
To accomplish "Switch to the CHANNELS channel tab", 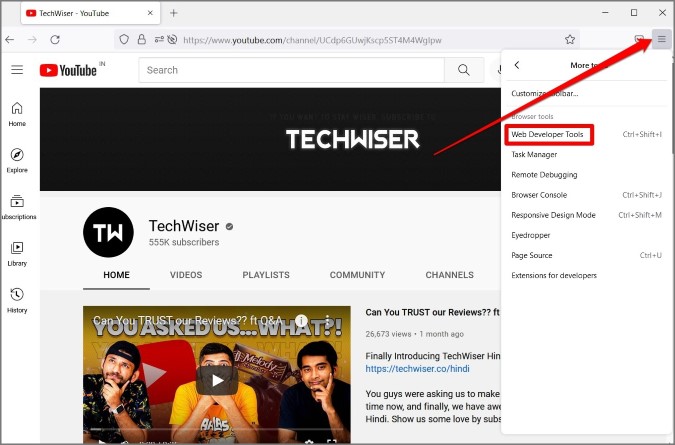I will pos(449,275).
